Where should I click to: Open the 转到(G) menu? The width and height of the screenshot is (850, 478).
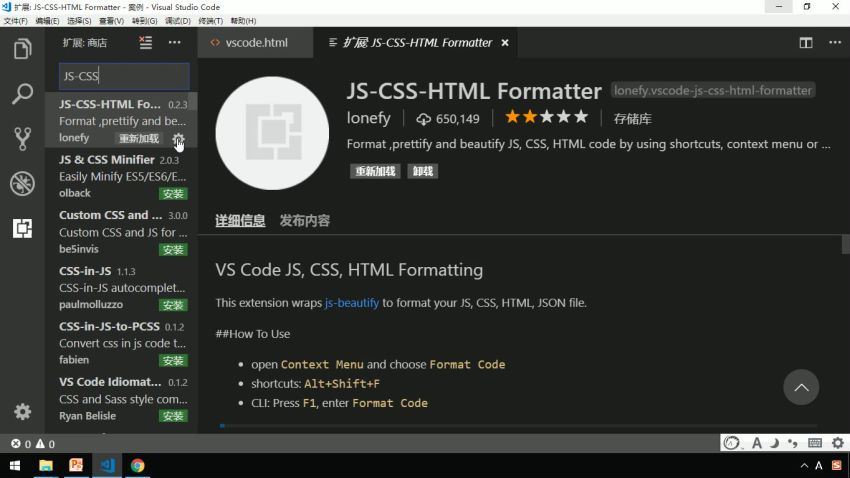coord(144,21)
